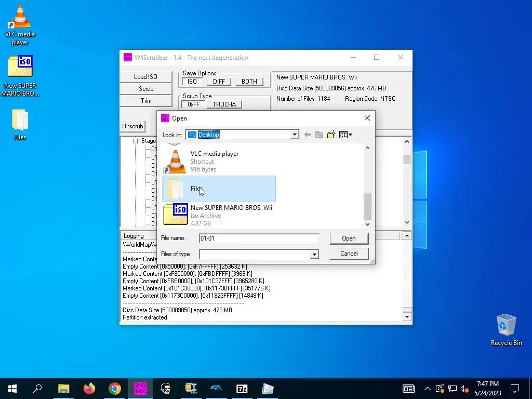
Task: Expand the Look in folder dropdown
Action: pyautogui.click(x=295, y=135)
